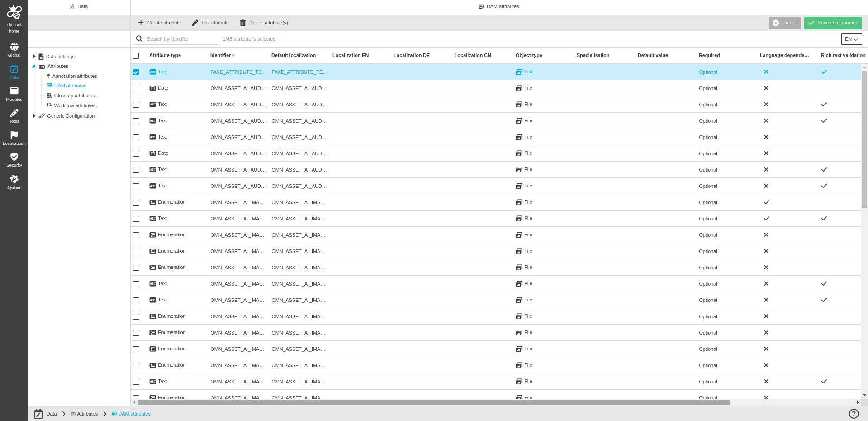Open the Security section
Viewport: 868px width, 421px height.
(14, 159)
